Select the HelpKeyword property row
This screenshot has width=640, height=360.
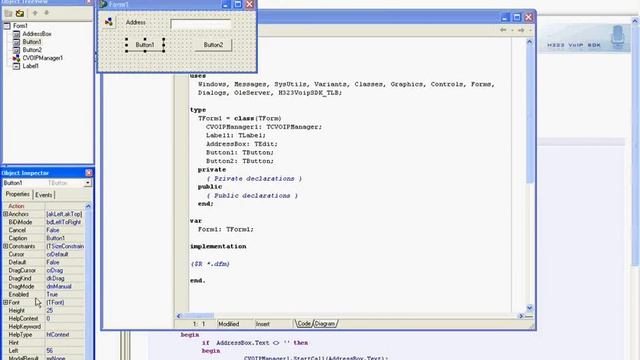click(x=44, y=327)
